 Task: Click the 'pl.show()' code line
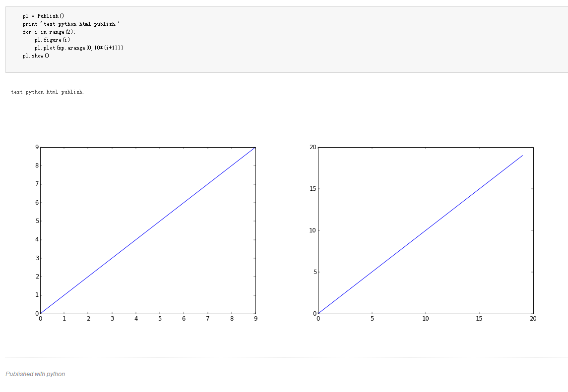pyautogui.click(x=36, y=56)
